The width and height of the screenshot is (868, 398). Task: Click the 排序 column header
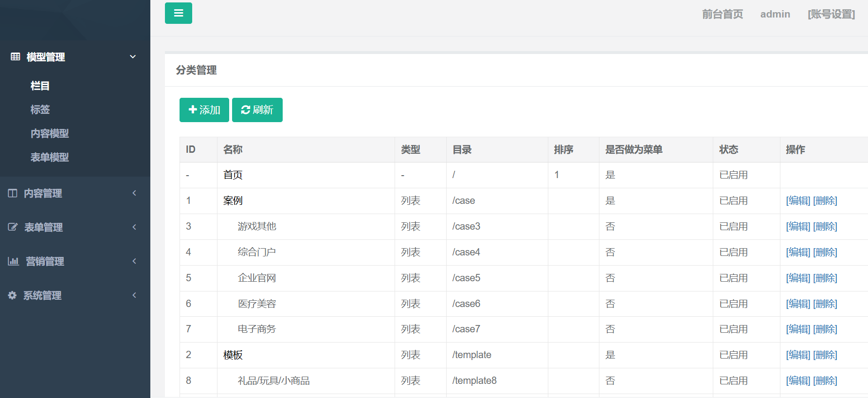[574, 149]
